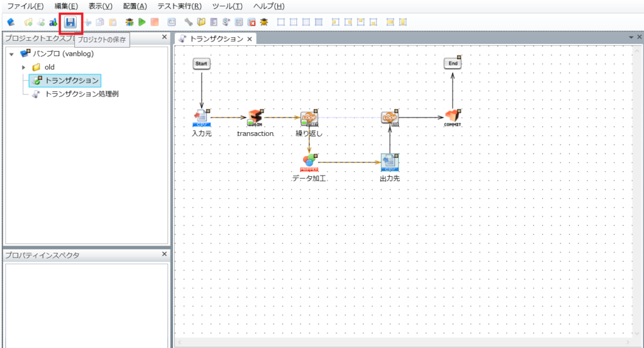Click the Start node on canvas
Screen dimensions: 644x348
coord(201,64)
